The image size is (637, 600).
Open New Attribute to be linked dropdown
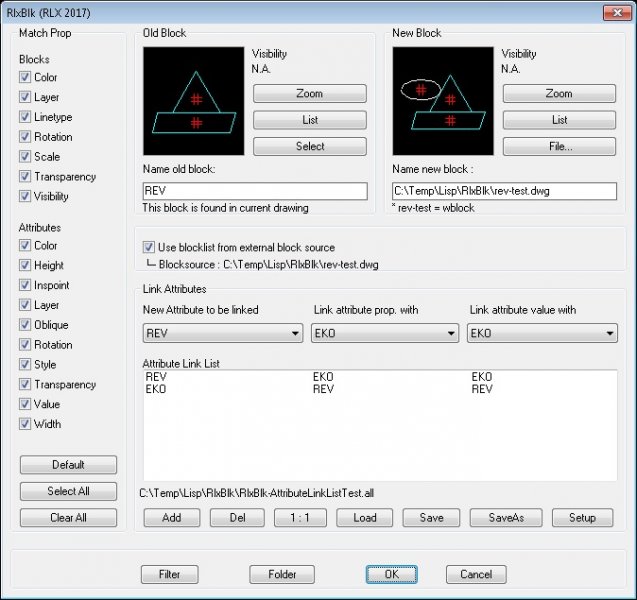pyautogui.click(x=223, y=333)
